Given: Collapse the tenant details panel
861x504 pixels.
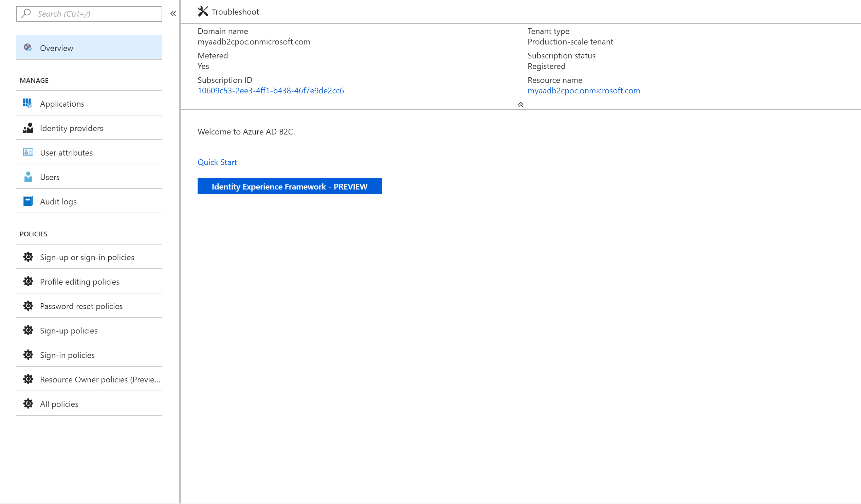Looking at the screenshot, I should point(521,104).
